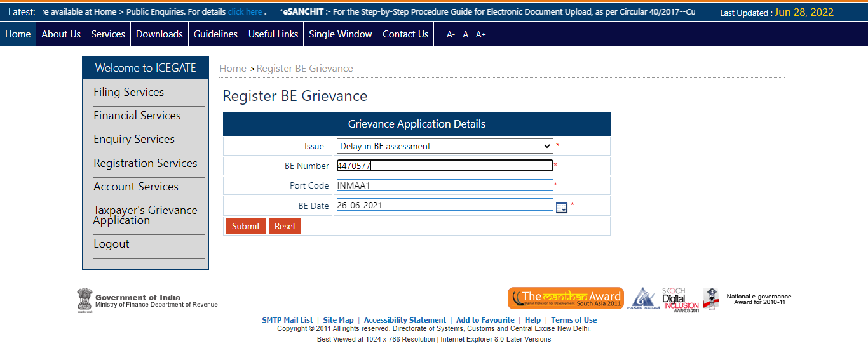This screenshot has width=868, height=360.
Task: Go to Single Window navigation tab
Action: (x=340, y=34)
